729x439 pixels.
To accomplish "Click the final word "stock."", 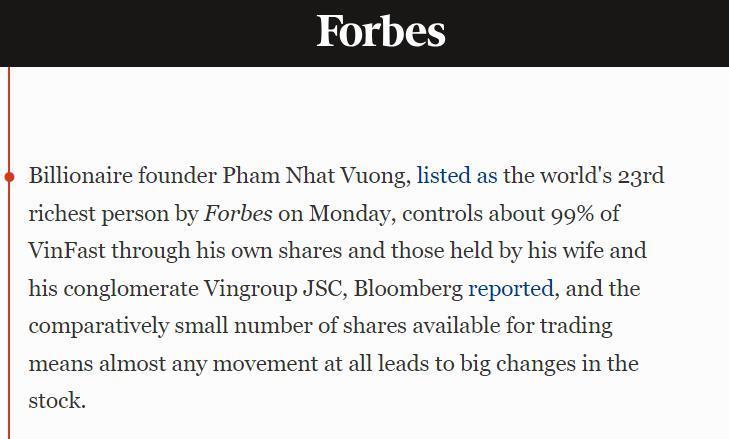I will click(x=57, y=401).
